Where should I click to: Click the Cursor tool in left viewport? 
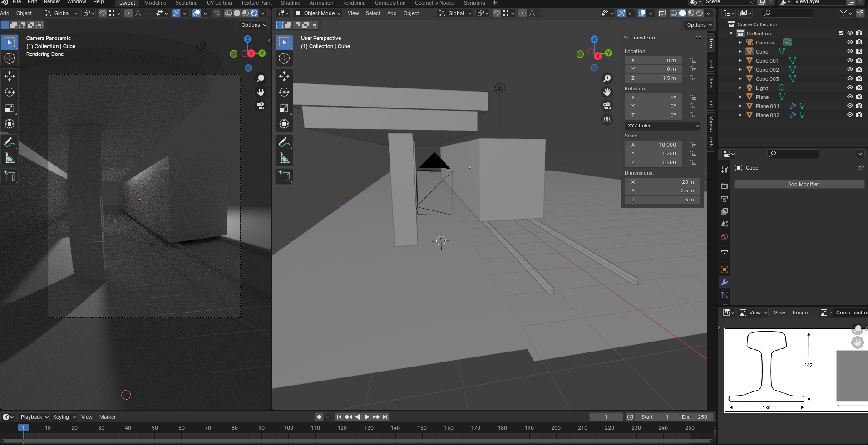10,58
